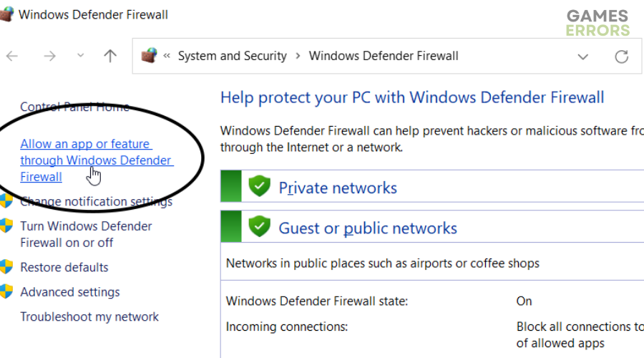Screen dimensions: 644x358
Task: Select Windows Defender Firewall breadcrumb item
Action: pyautogui.click(x=384, y=56)
